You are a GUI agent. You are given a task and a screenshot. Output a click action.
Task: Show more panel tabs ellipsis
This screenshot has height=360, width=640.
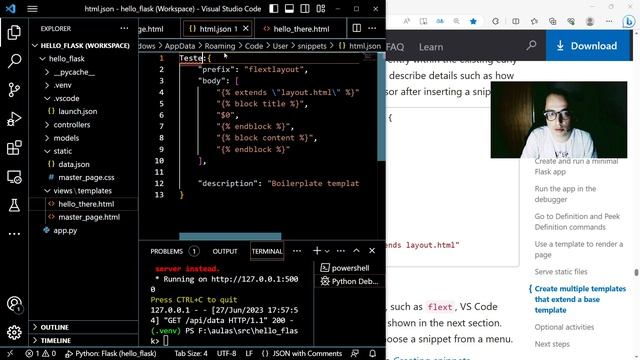(x=297, y=251)
